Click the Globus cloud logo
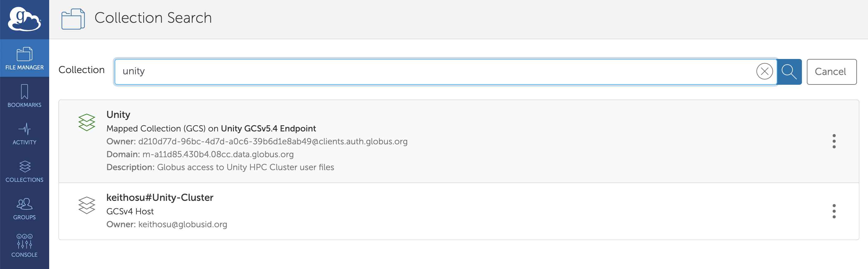This screenshot has width=868, height=269. (24, 19)
